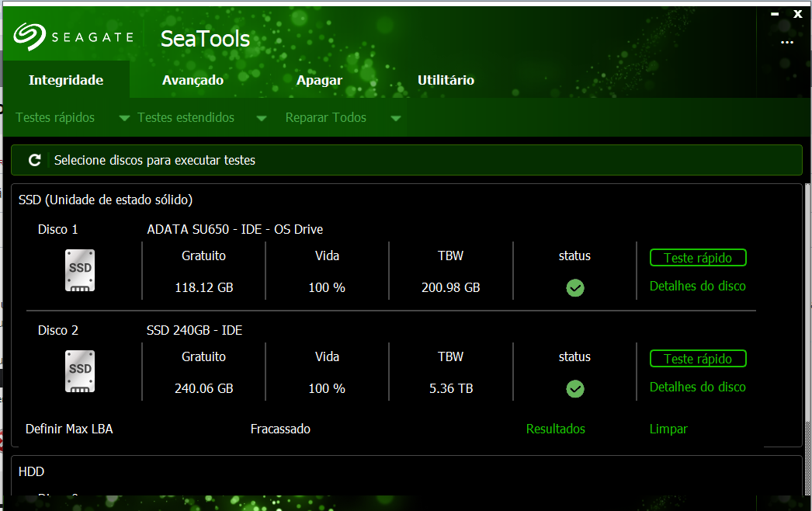Click the 'SeaTools' title text
This screenshot has height=511, width=812.
tap(205, 39)
